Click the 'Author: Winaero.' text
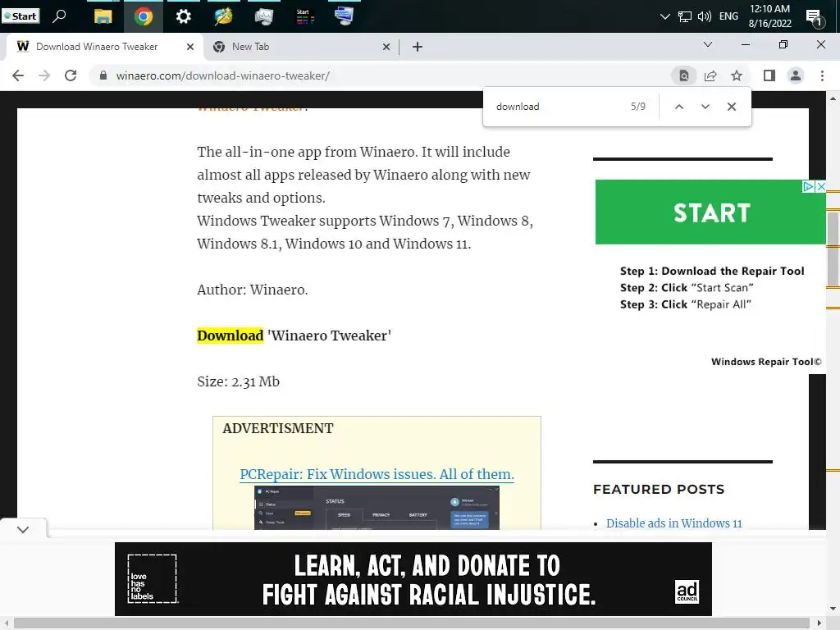Image resolution: width=840 pixels, height=630 pixels. (x=253, y=290)
